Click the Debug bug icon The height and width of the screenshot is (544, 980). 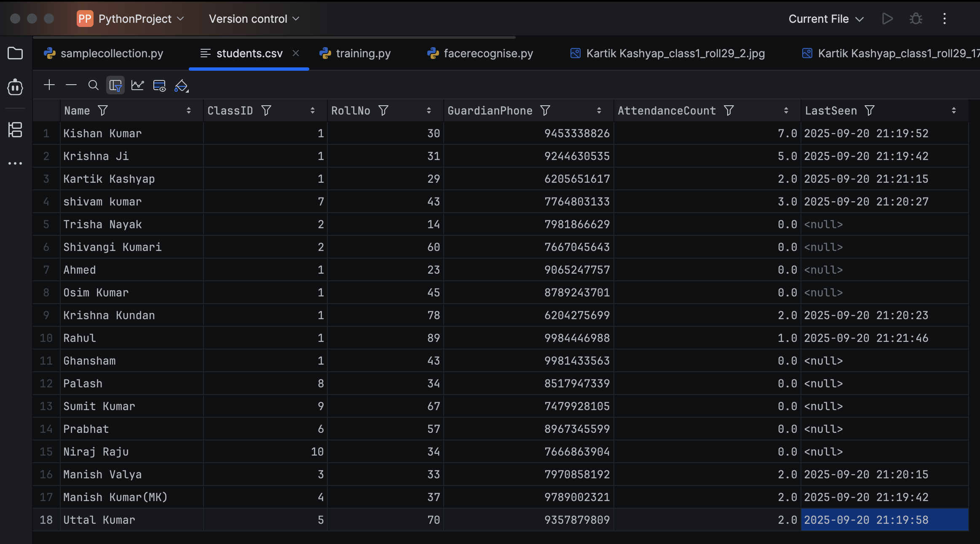pyautogui.click(x=916, y=19)
